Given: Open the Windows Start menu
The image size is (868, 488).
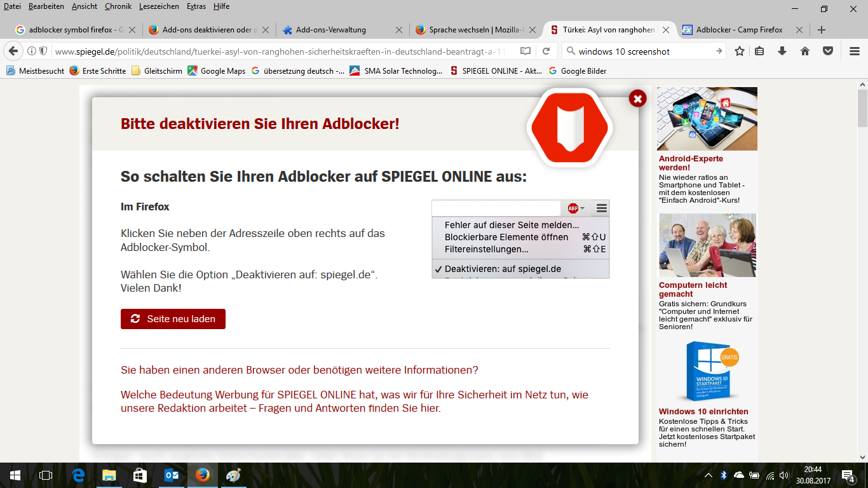Looking at the screenshot, I should [x=15, y=475].
